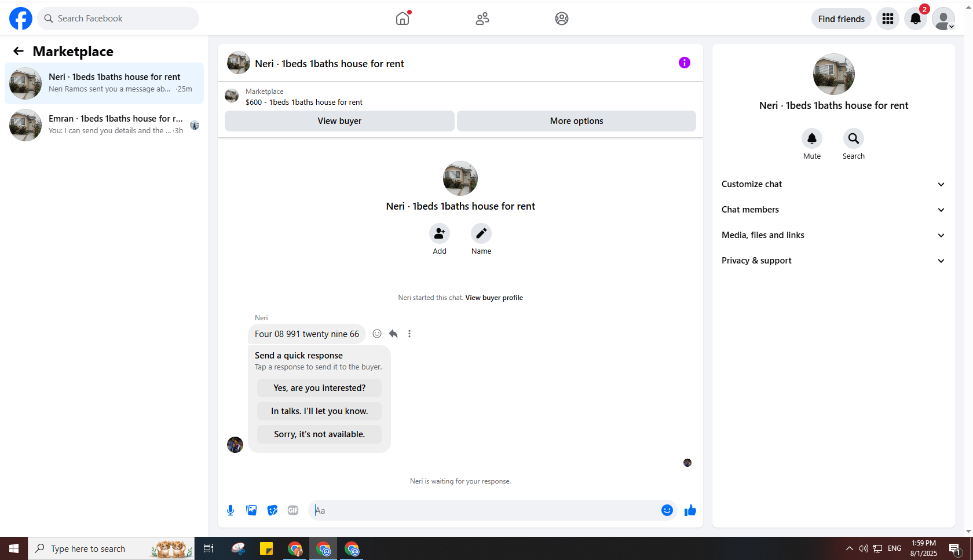Open the emoji picker in message box

click(x=667, y=510)
